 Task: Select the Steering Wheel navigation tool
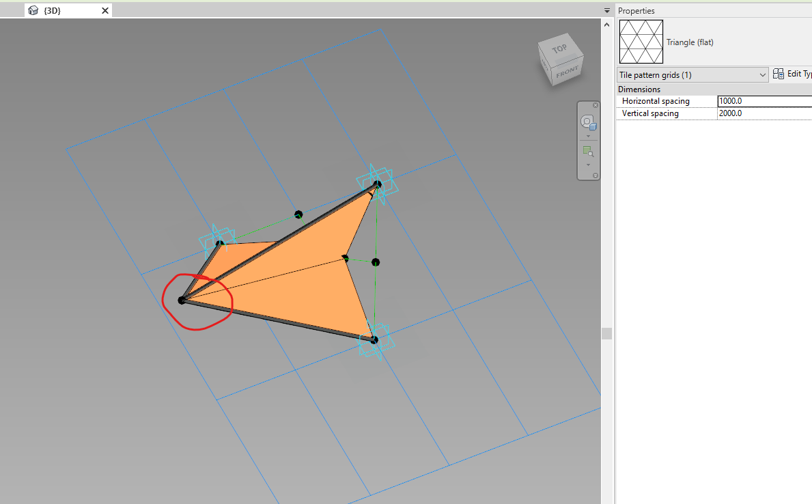click(x=587, y=121)
